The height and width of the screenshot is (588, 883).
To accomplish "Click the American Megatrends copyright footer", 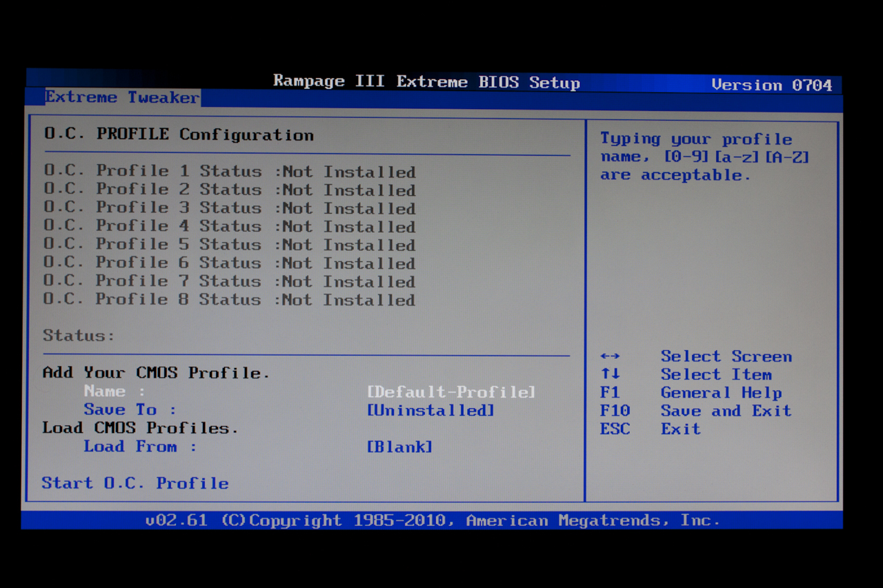I will 433,520.
